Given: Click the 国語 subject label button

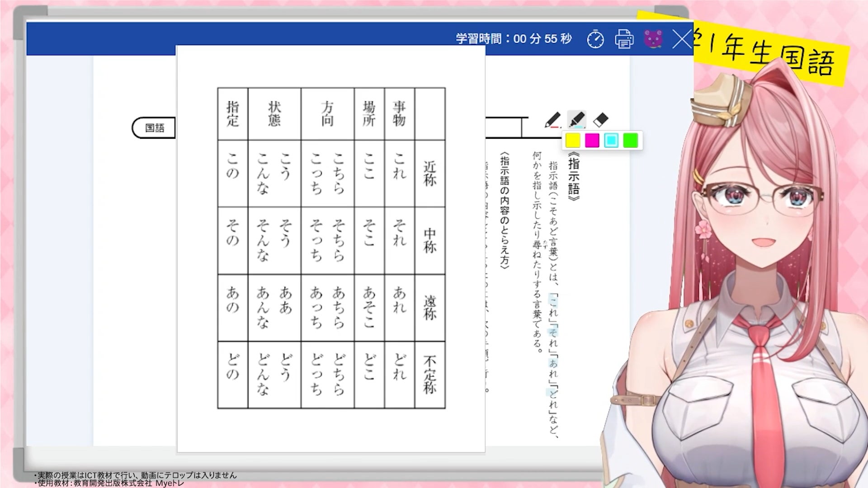Looking at the screenshot, I should (155, 128).
